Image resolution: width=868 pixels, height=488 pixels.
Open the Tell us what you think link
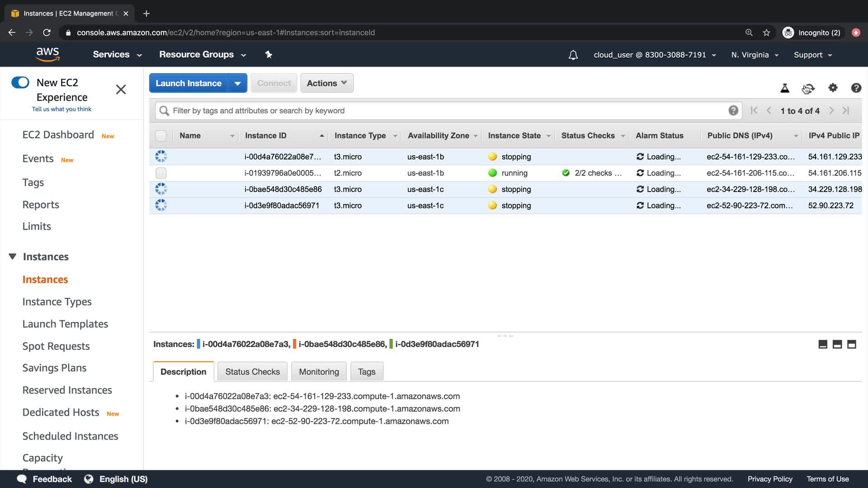[61, 109]
